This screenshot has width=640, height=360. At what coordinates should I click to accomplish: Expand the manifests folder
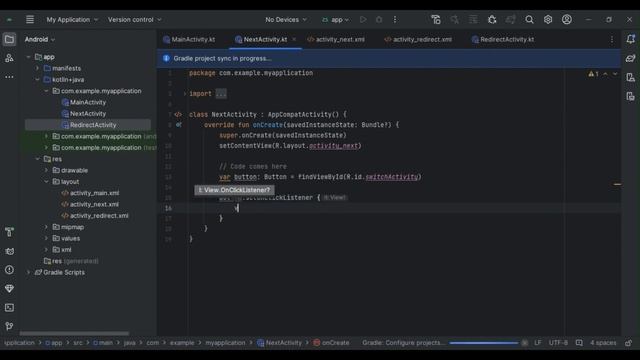pos(37,68)
